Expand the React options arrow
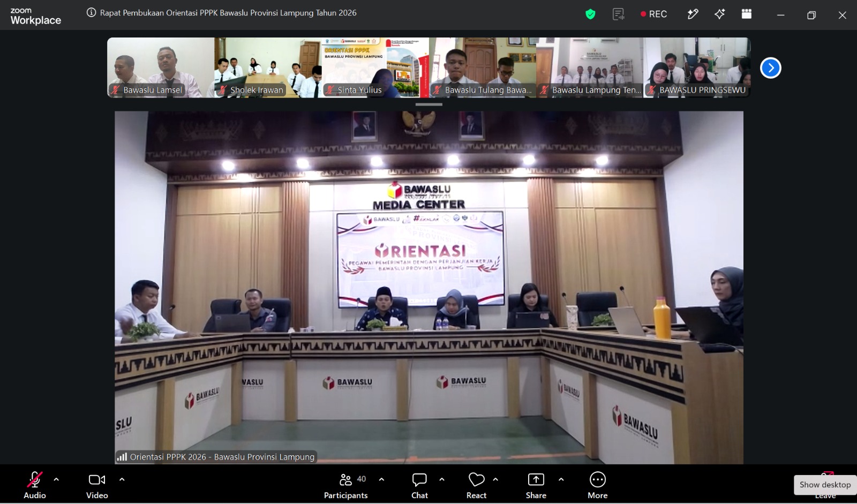 pyautogui.click(x=495, y=479)
